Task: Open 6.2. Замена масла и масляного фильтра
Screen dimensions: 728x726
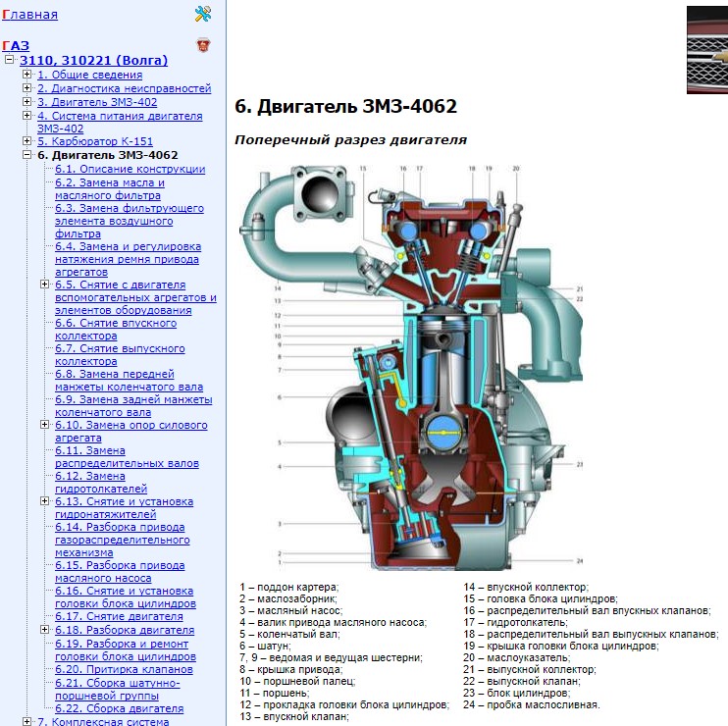Action: [110, 189]
